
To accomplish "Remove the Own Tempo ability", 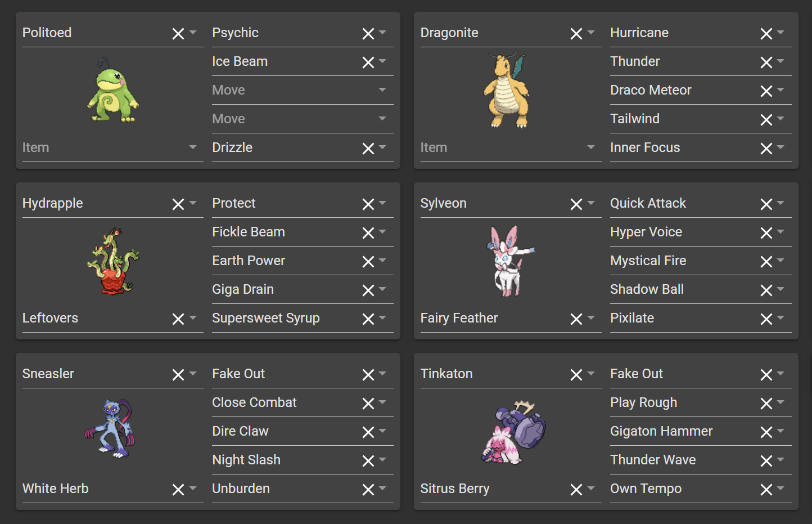I will [x=766, y=490].
